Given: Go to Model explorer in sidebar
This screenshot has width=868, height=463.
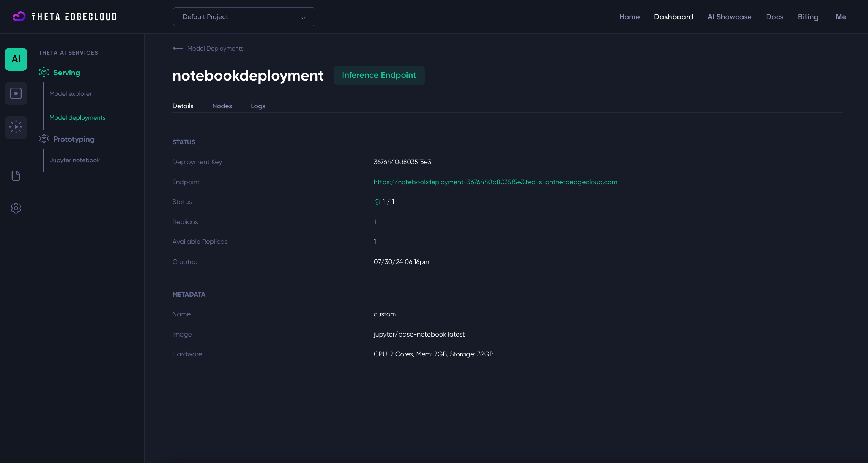Looking at the screenshot, I should 71,93.
